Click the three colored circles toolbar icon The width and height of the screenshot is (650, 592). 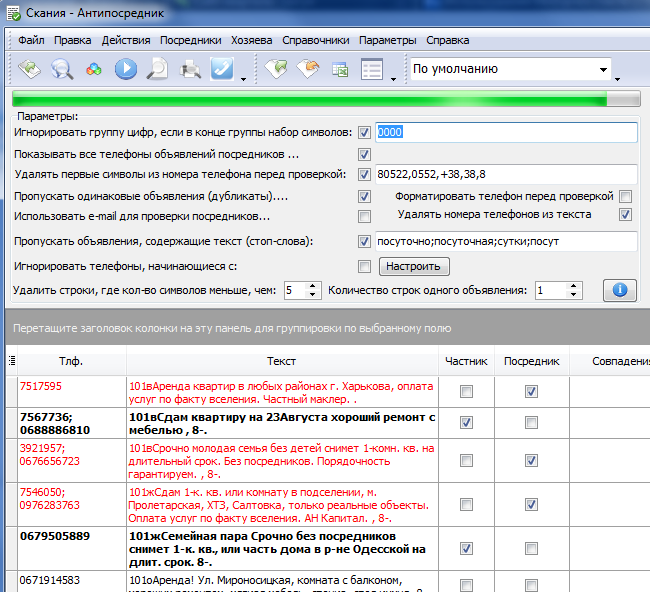point(93,69)
